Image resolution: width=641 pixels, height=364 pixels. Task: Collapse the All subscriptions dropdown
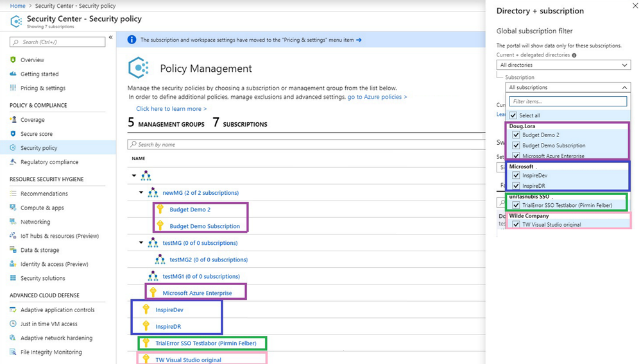pyautogui.click(x=568, y=87)
